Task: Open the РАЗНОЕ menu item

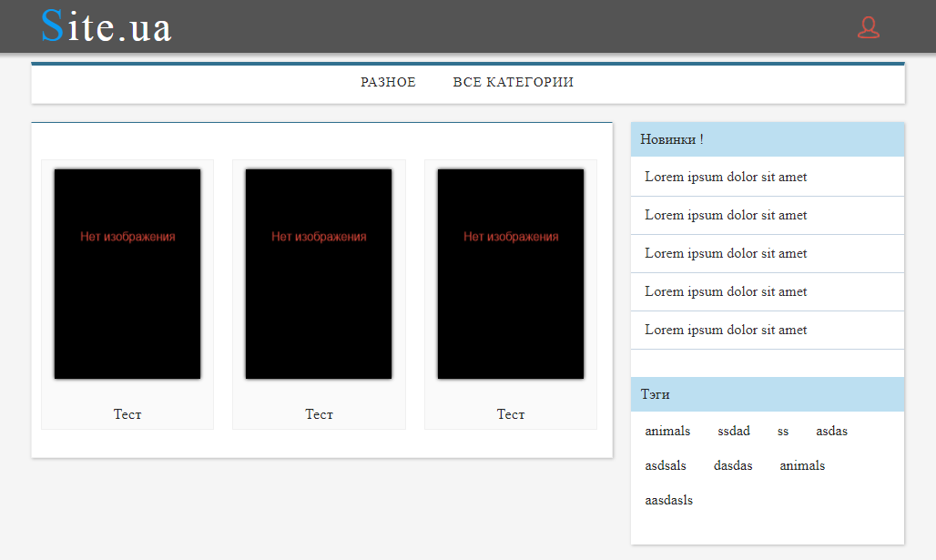Action: coord(388,83)
